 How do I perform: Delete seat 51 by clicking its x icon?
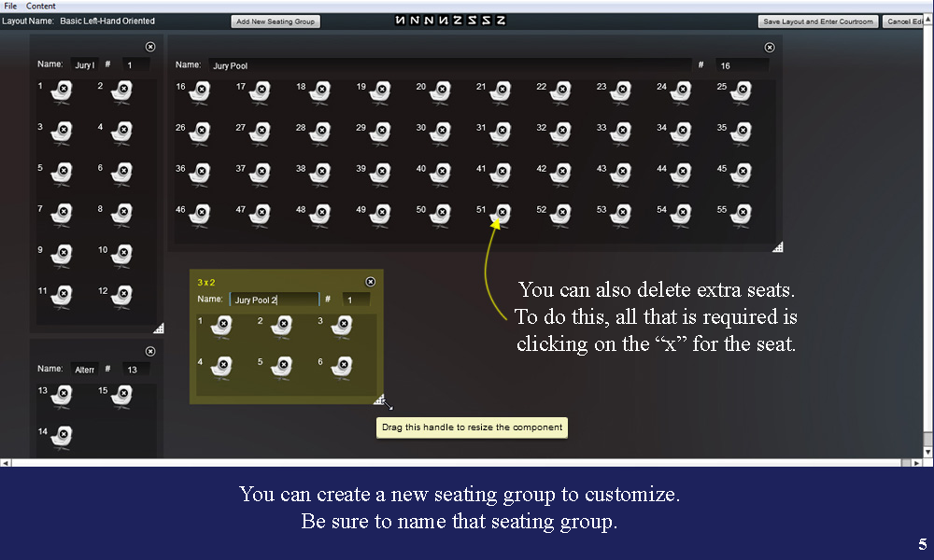click(x=502, y=211)
